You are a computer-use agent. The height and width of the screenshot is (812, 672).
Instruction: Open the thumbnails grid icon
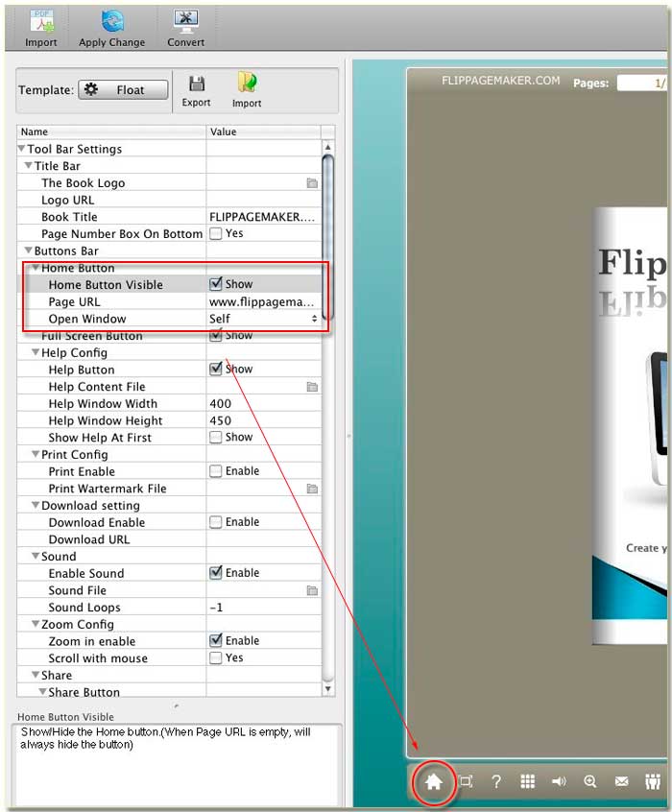(x=527, y=781)
